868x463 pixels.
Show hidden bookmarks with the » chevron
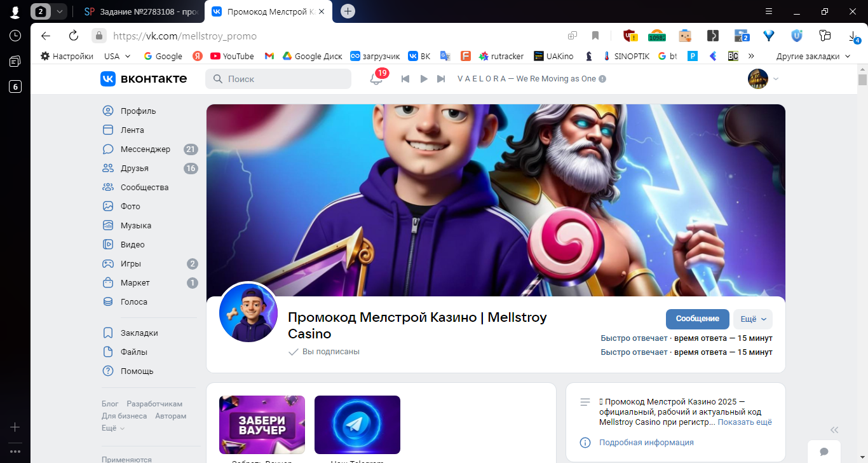click(x=751, y=56)
